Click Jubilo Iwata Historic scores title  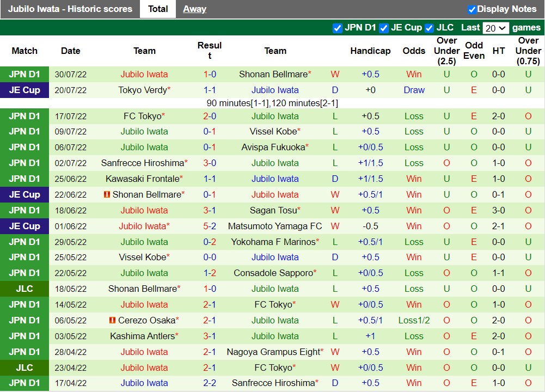pos(70,9)
